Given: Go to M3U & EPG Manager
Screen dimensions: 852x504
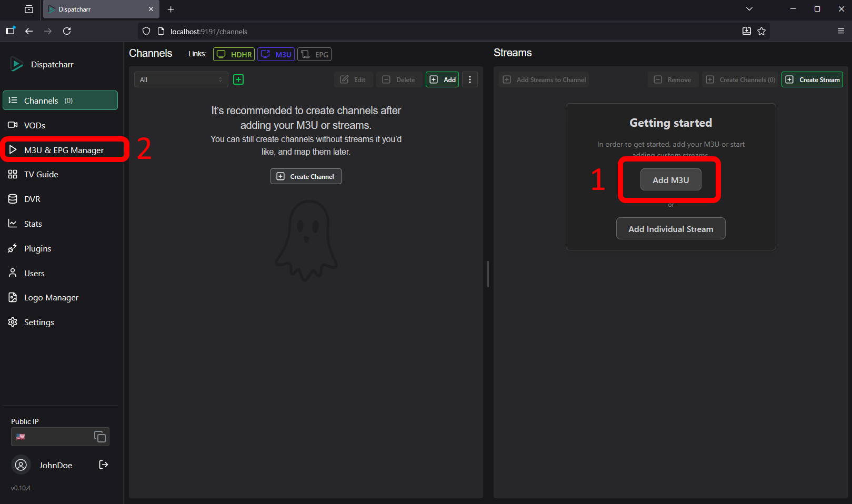Looking at the screenshot, I should [64, 150].
